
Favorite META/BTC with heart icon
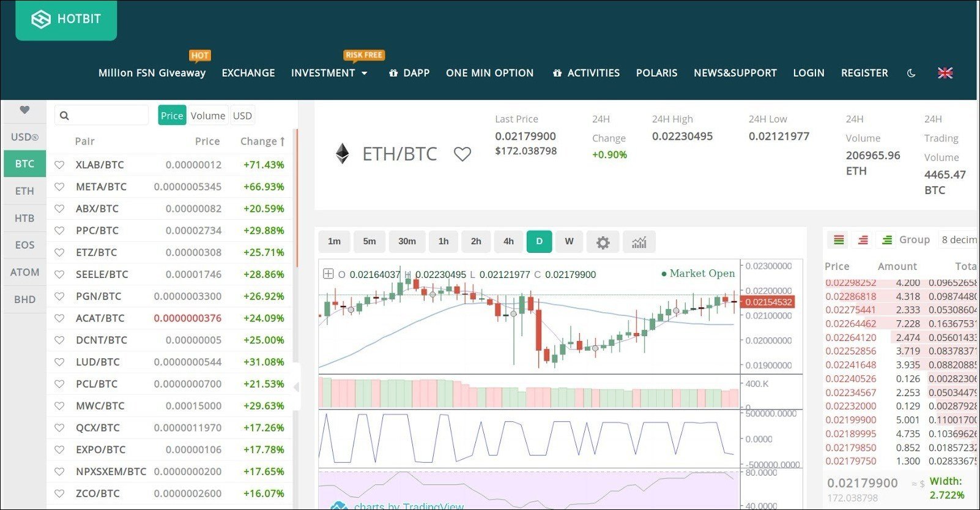pyautogui.click(x=59, y=187)
